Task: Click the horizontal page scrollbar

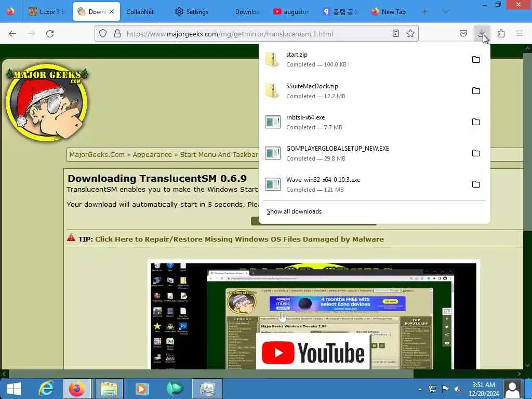Action: [x=210, y=374]
